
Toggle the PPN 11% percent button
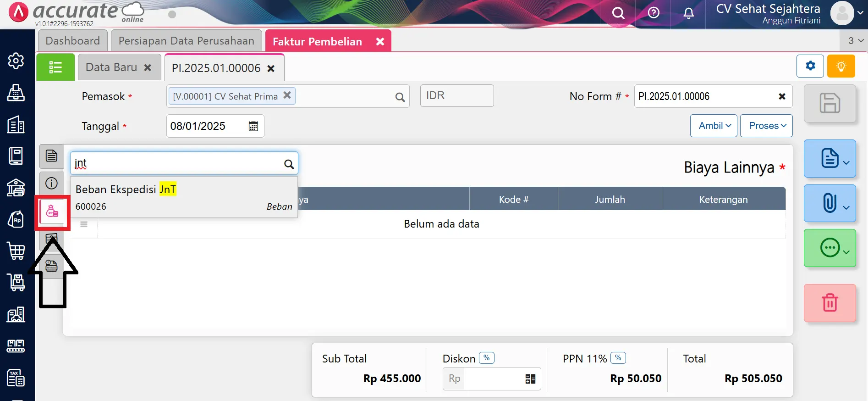tap(618, 358)
